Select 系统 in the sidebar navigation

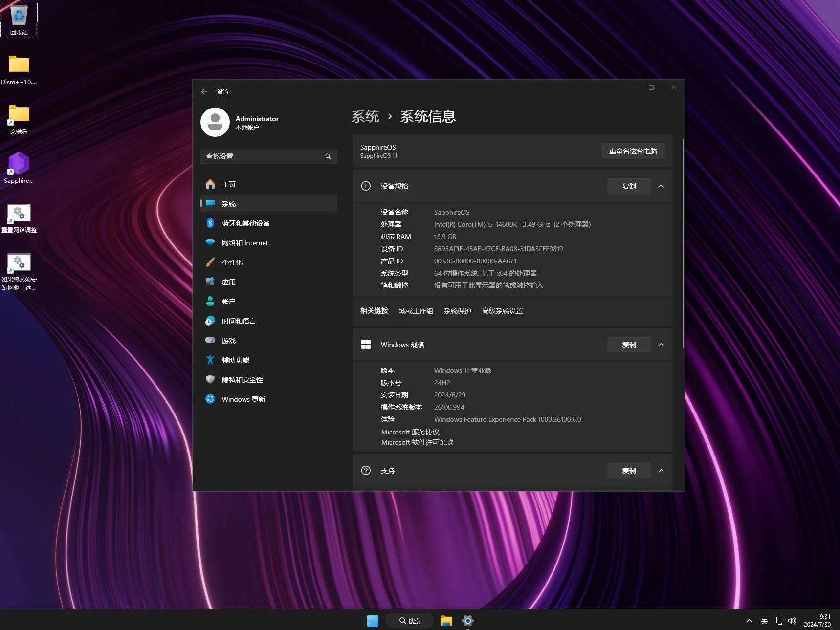(x=228, y=203)
